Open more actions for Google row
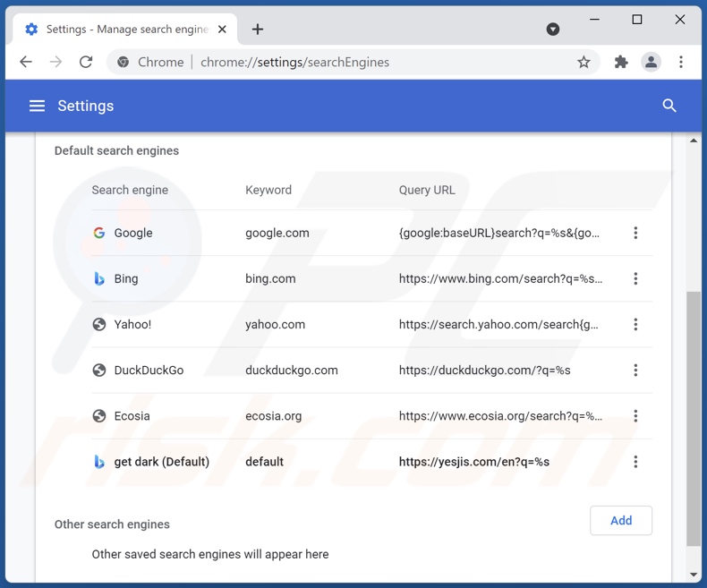 [635, 233]
